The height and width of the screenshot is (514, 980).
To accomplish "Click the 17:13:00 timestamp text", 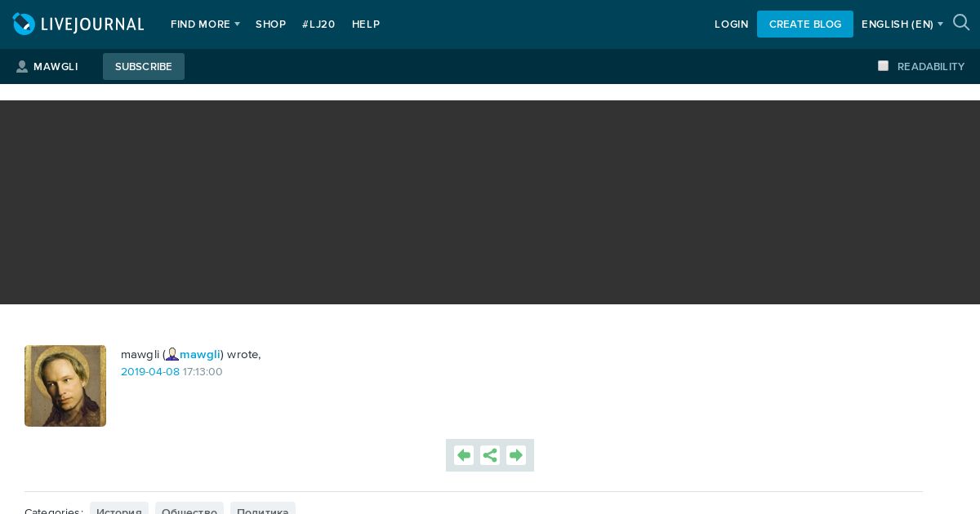I will pyautogui.click(x=203, y=372).
